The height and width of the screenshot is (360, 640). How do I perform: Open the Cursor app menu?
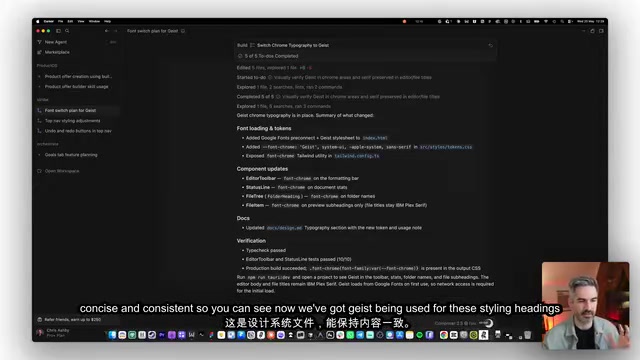point(49,21)
